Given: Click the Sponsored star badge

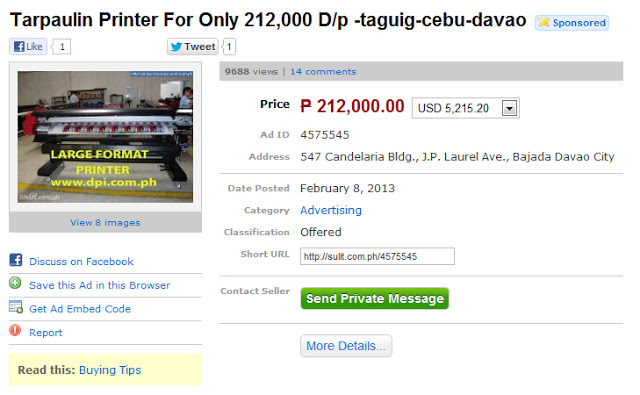Looking at the screenshot, I should point(572,22).
